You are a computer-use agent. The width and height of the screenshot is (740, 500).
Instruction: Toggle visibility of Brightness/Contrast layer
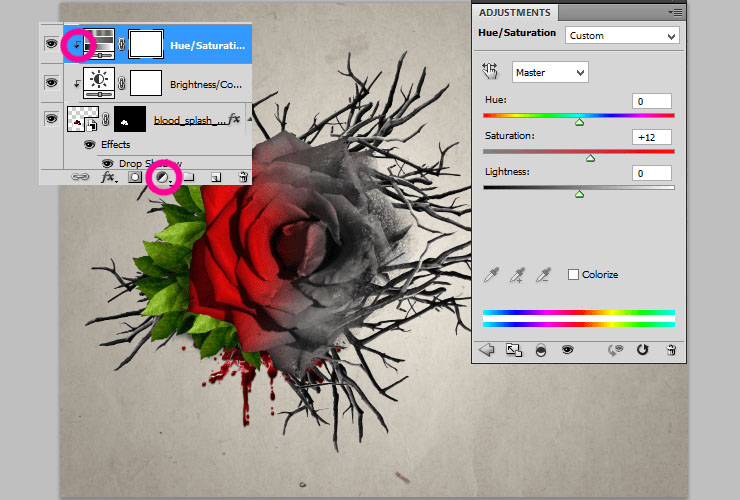click(x=51, y=83)
